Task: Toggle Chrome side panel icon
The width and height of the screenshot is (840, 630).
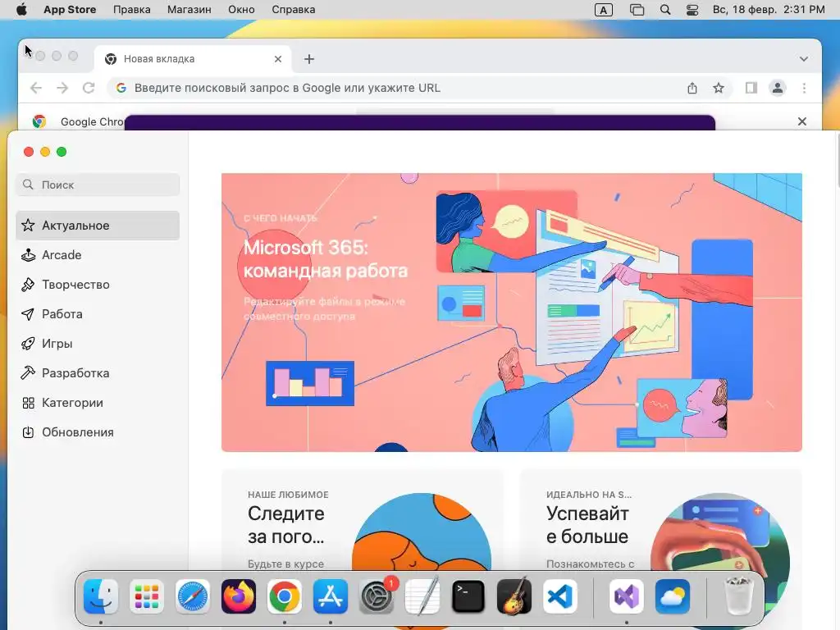Action: [751, 88]
